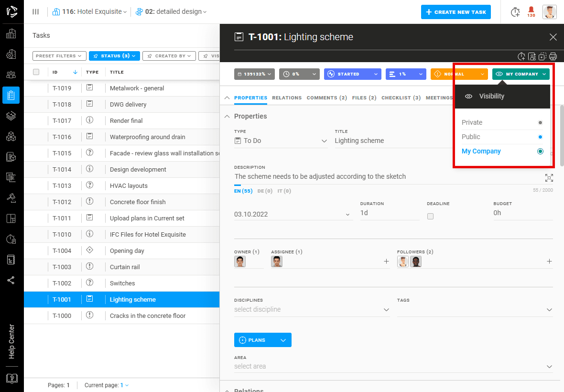Click the print icon in task header
Screen dimensions: 564x392
[553, 56]
